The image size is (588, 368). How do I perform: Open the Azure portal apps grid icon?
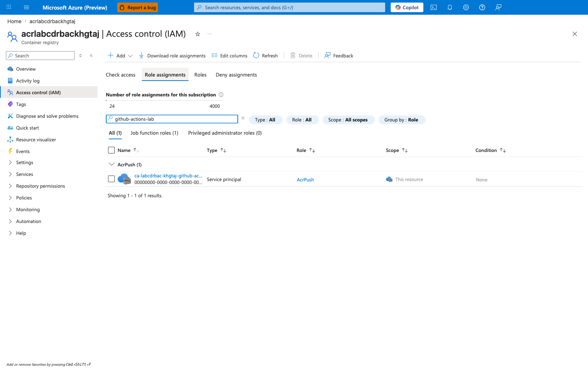coord(9,7)
